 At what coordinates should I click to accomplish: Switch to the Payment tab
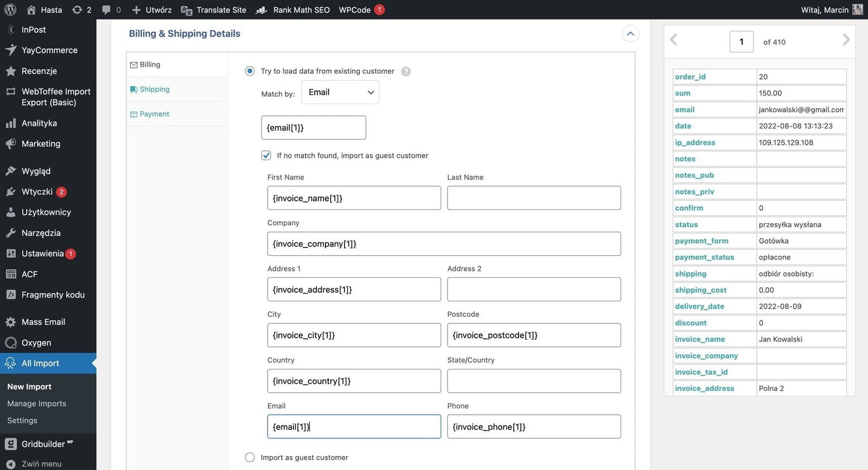[x=154, y=114]
